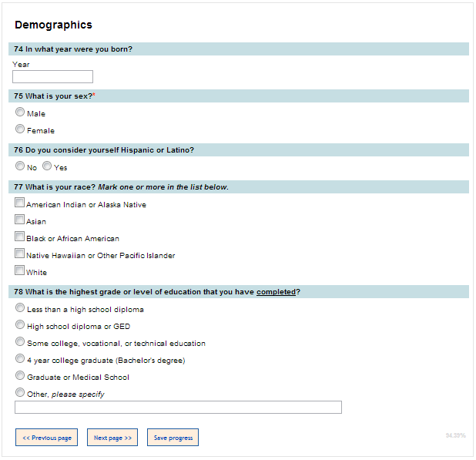Screen dimensions: 476x460
Task: Select 4 year college graduate option
Action: pyautogui.click(x=20, y=359)
